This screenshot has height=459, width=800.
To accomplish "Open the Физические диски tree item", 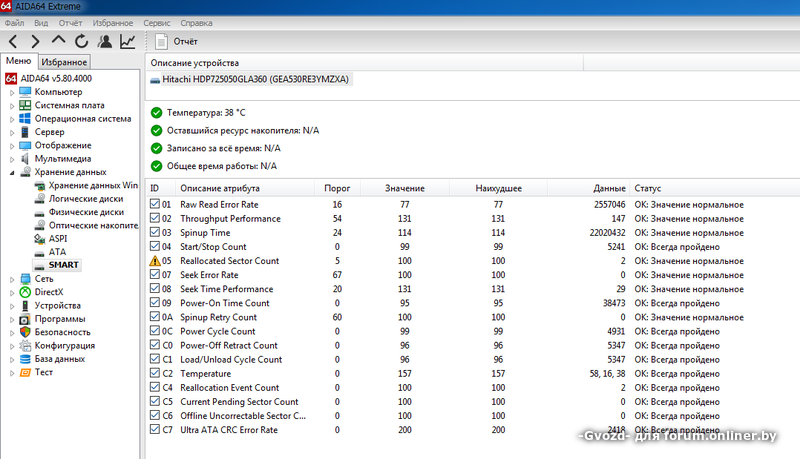I will (x=85, y=212).
